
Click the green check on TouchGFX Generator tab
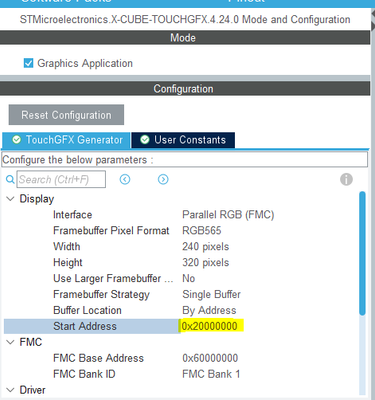pos(16,140)
